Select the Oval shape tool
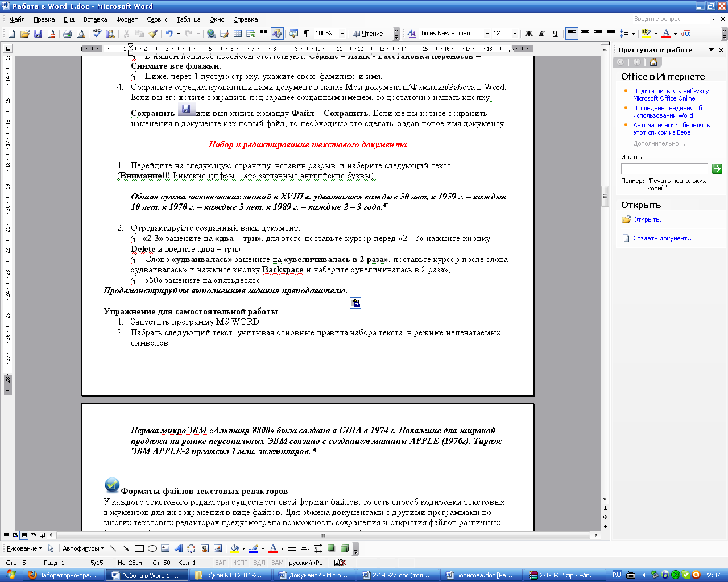The height and width of the screenshot is (582, 728). click(152, 548)
